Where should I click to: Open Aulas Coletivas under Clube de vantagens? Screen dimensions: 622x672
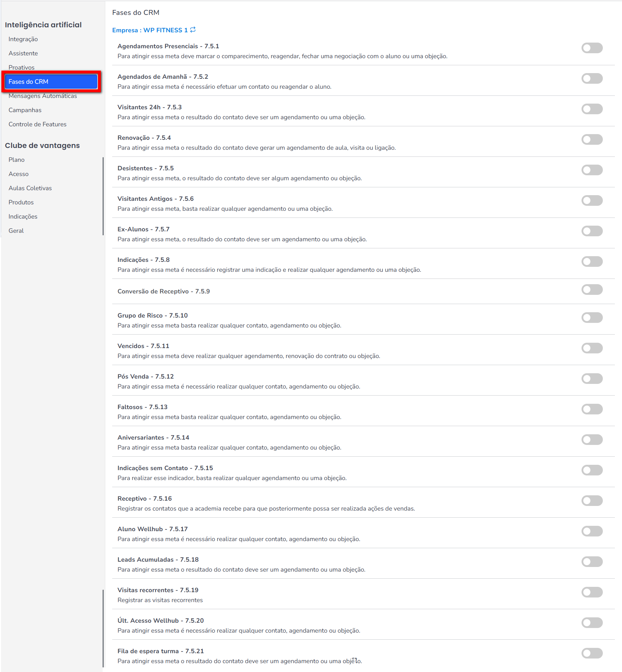point(30,188)
